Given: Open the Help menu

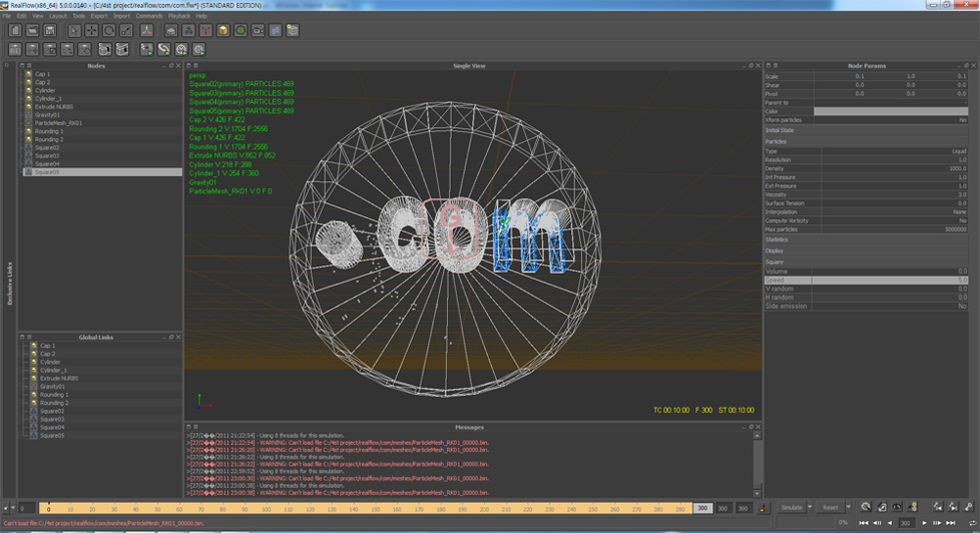Looking at the screenshot, I should tap(201, 16).
